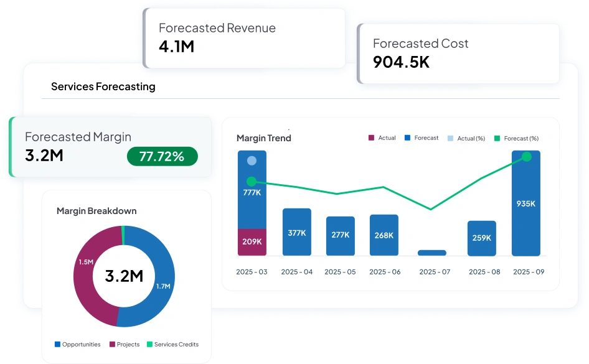Click the Services Forecasting heading
The width and height of the screenshot is (589, 364).
tap(103, 86)
